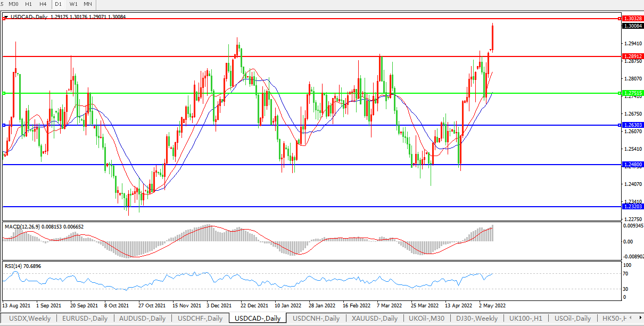Toggle the D1 timeframe button
The width and height of the screenshot is (644, 326).
(59, 4)
